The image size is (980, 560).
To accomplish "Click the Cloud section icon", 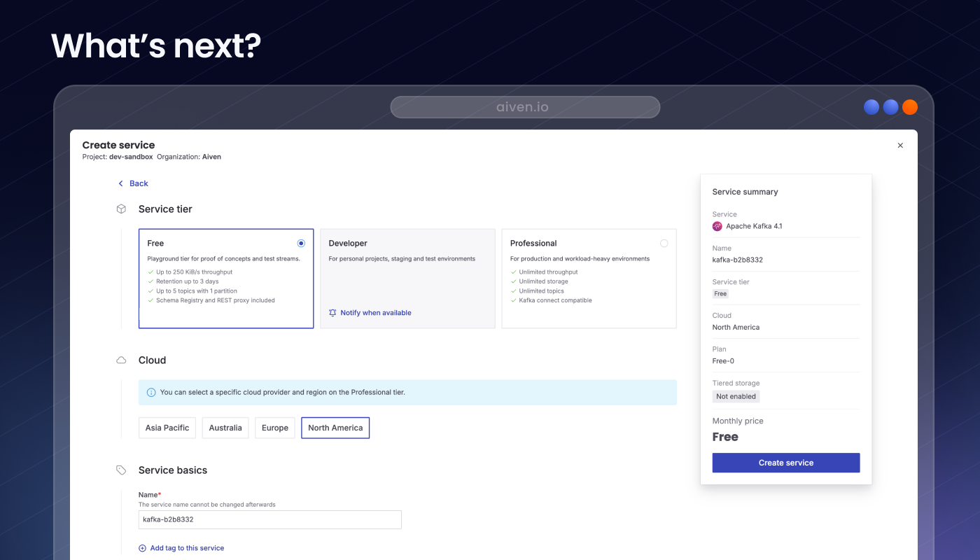I will pos(121,360).
